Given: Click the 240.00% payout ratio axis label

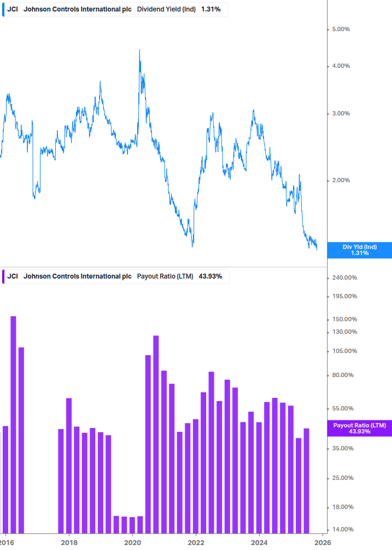Looking at the screenshot, I should click(x=344, y=277).
